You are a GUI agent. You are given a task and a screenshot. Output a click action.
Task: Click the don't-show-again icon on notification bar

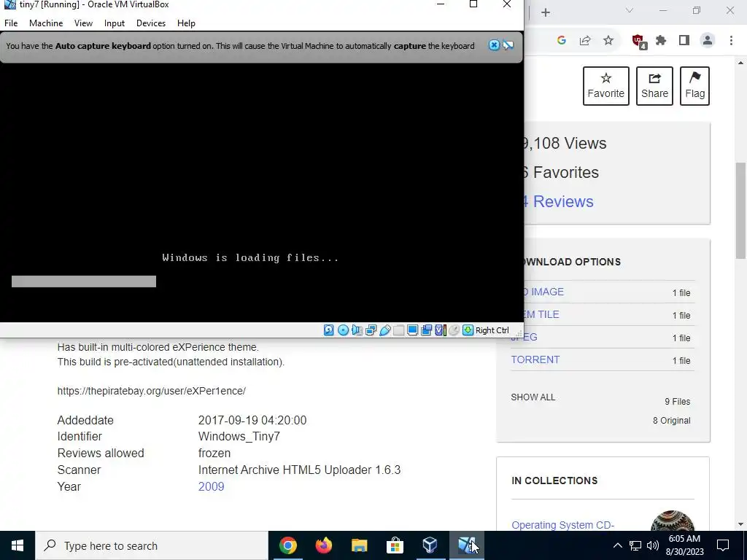[x=508, y=45]
